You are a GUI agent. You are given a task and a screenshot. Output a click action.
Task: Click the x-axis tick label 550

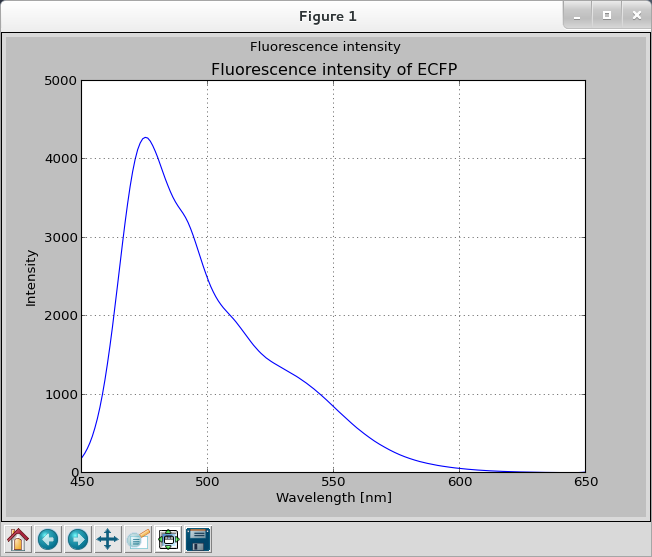(x=333, y=482)
